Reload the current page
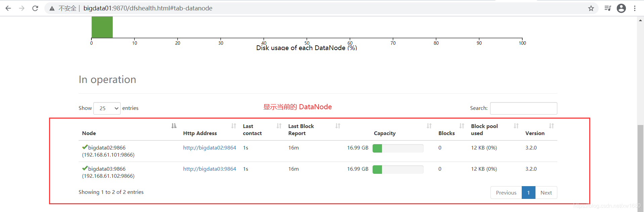The width and height of the screenshot is (644, 212). 35,8
